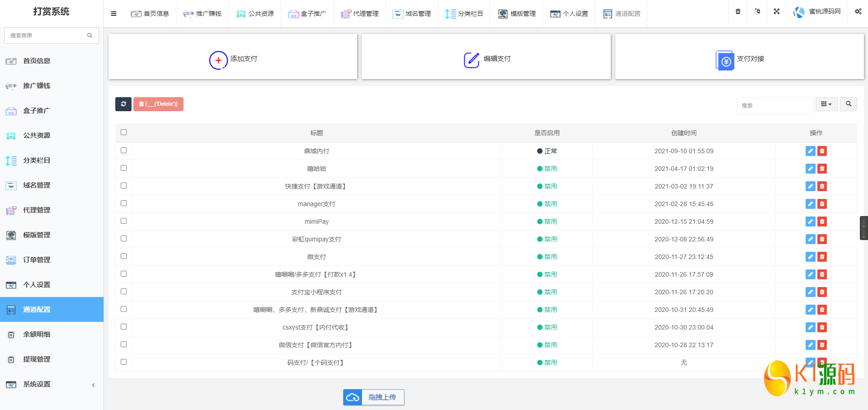Click the refresh table icon button
The image size is (868, 410).
pyautogui.click(x=123, y=104)
